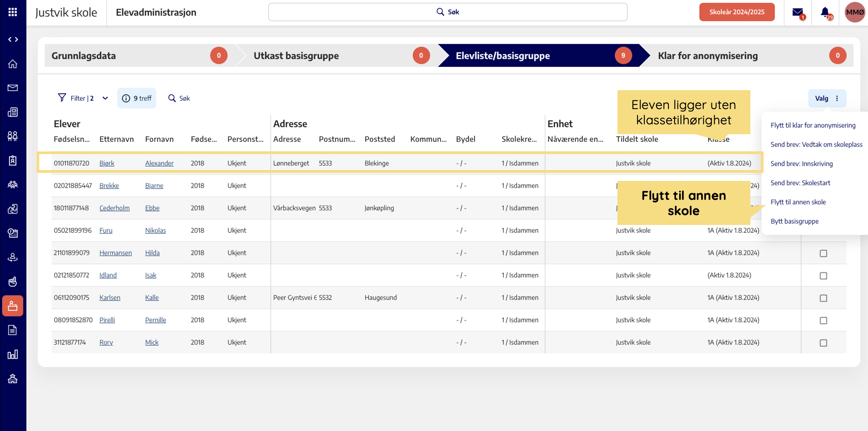Open the Skoleår 2024/2025 selector

(x=737, y=12)
